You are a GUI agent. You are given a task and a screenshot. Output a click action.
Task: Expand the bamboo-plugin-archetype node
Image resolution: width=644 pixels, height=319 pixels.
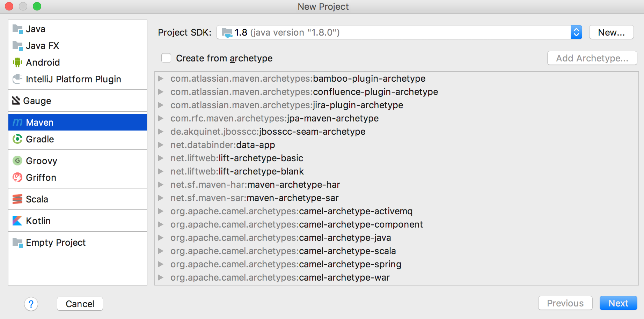click(x=161, y=79)
